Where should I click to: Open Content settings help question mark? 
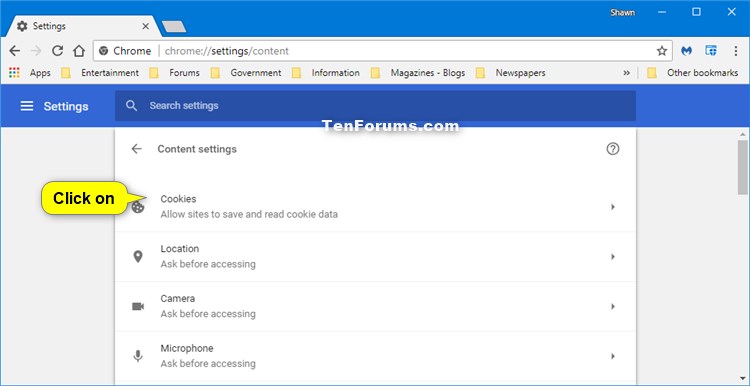pyautogui.click(x=613, y=149)
